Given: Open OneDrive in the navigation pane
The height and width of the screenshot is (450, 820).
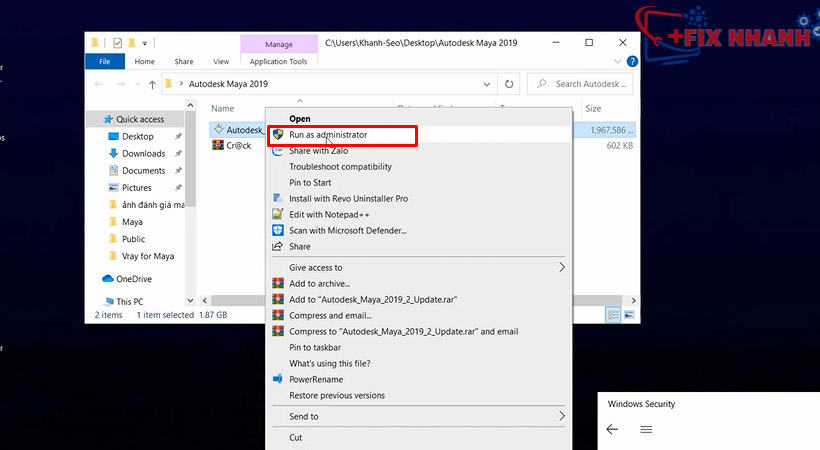Looking at the screenshot, I should 132,279.
